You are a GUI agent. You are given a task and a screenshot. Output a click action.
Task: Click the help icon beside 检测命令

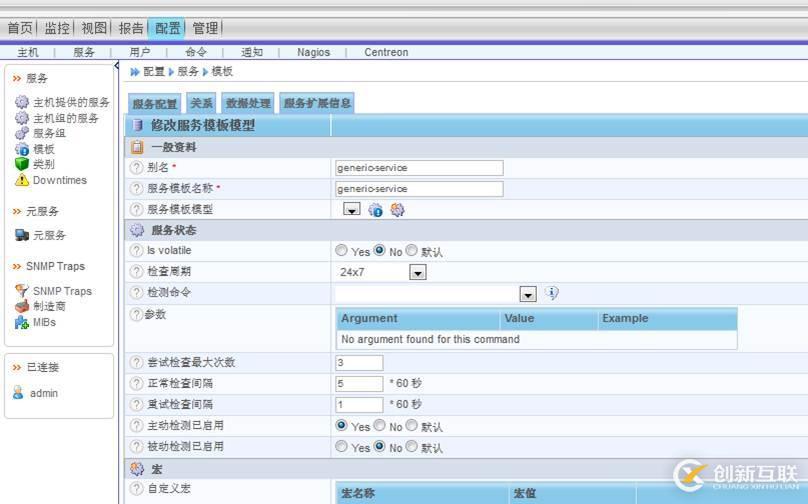[136, 292]
